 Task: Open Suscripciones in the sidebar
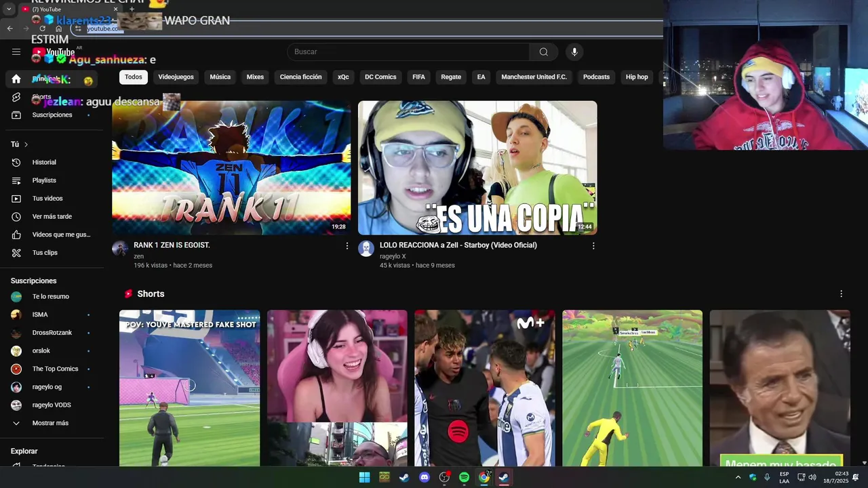(x=52, y=115)
